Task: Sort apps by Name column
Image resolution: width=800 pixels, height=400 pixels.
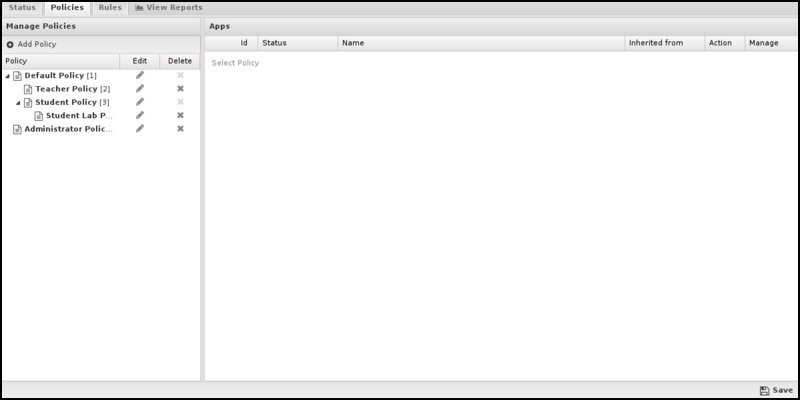Action: point(482,43)
